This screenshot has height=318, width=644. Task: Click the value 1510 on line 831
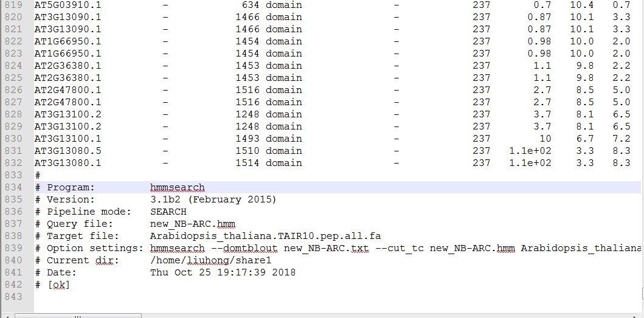[248, 151]
